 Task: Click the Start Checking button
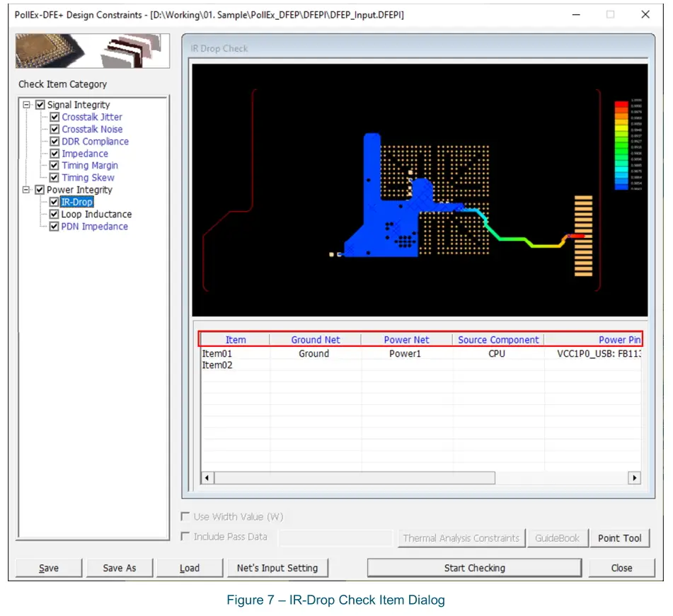[474, 568]
